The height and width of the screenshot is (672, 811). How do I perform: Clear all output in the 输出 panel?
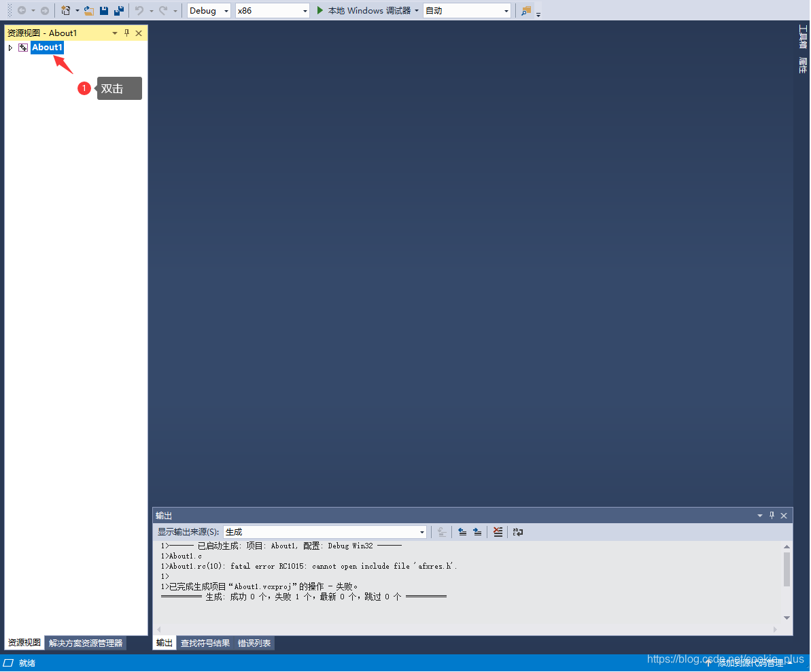tap(498, 532)
